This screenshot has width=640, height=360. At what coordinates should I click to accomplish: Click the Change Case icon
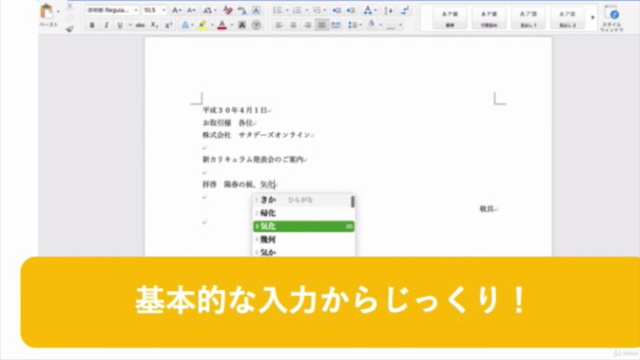click(207, 10)
